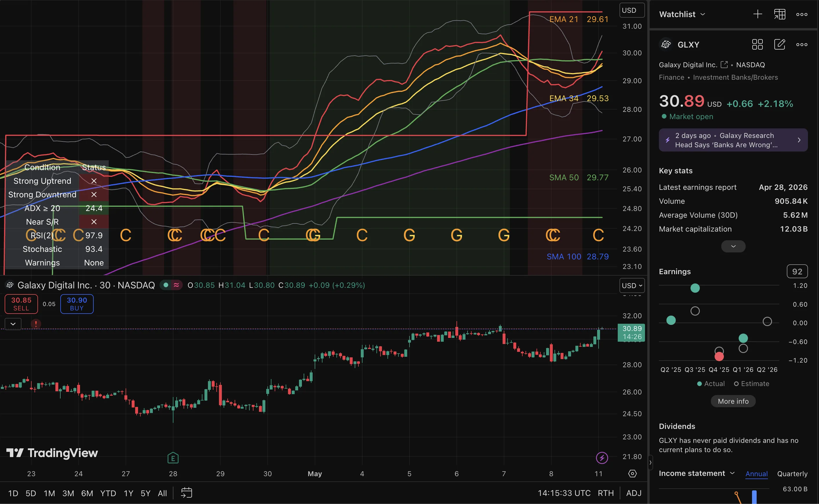Click the red exclamation warning icon
Viewport: 819px width, 504px height.
36,323
